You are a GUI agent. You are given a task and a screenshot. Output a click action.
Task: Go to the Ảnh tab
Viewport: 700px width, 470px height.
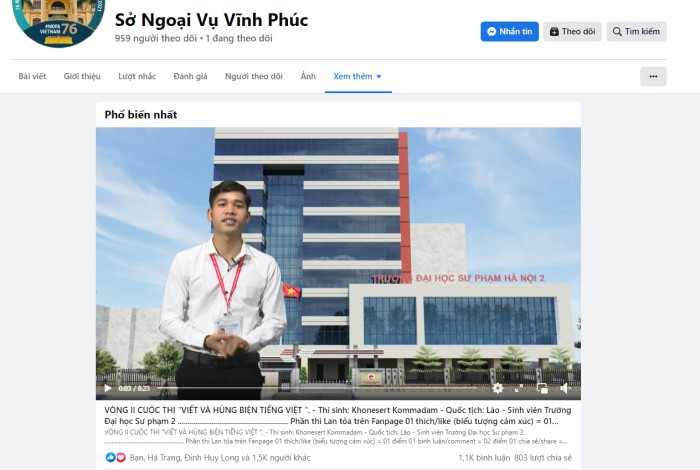click(x=308, y=76)
